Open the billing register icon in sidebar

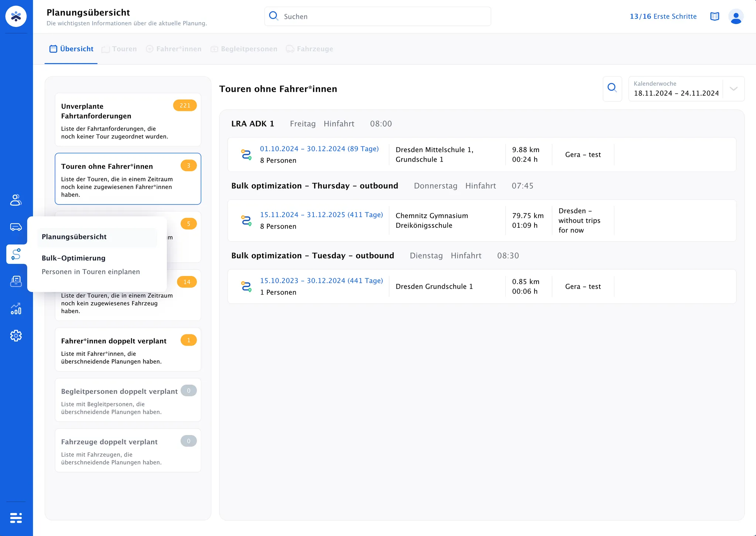(x=16, y=281)
